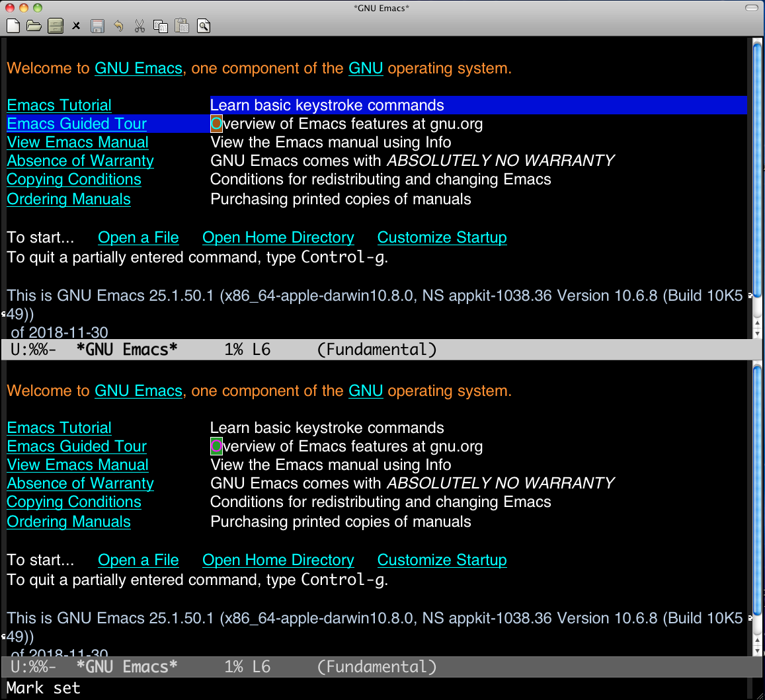The image size is (765, 700).
Task: Open Copying Conditions link in bottom pane
Action: (73, 502)
